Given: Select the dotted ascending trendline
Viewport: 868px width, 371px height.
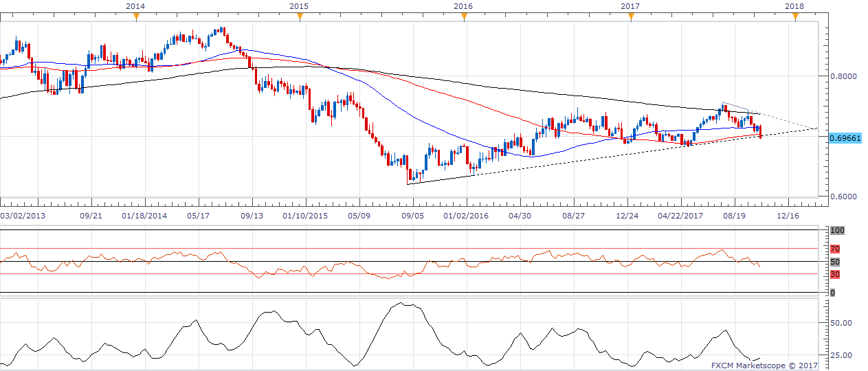Looking at the screenshot, I should pos(646,150).
